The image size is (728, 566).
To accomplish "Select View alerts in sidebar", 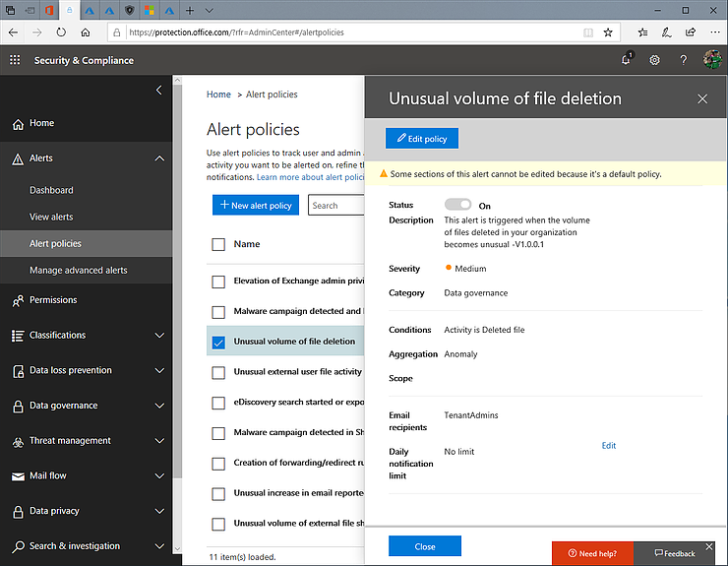I will point(51,217).
